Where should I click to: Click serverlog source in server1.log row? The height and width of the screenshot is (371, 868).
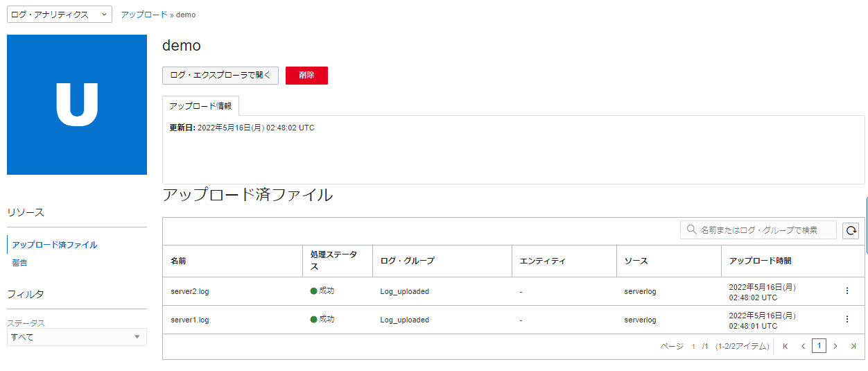[x=640, y=320]
